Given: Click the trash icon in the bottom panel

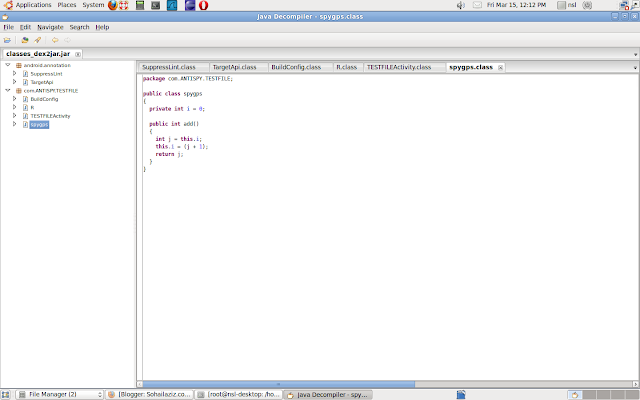Looking at the screenshot, I should pos(461,394).
